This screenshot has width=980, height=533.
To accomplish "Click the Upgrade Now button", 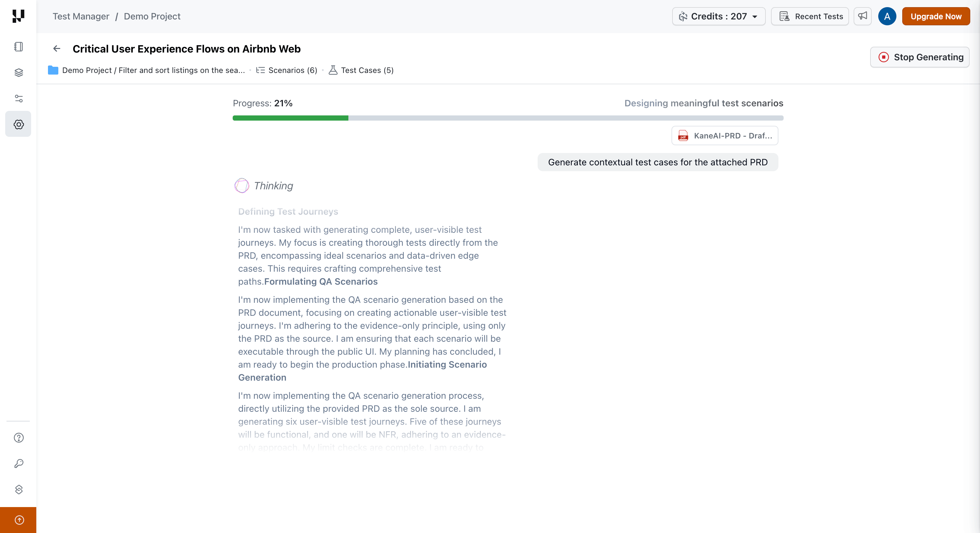I will pos(936,16).
